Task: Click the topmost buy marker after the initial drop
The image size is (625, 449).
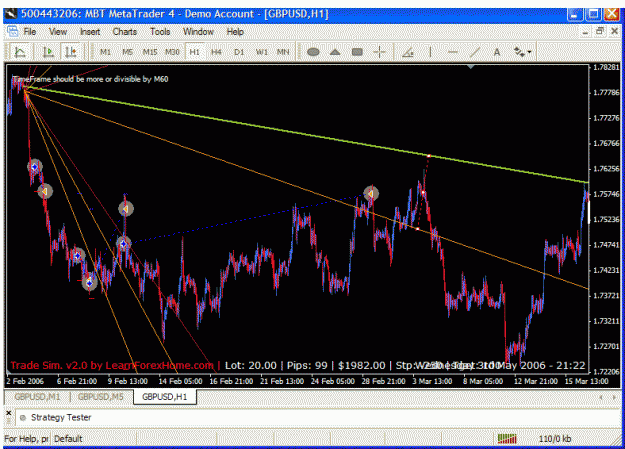Action: tap(35, 167)
